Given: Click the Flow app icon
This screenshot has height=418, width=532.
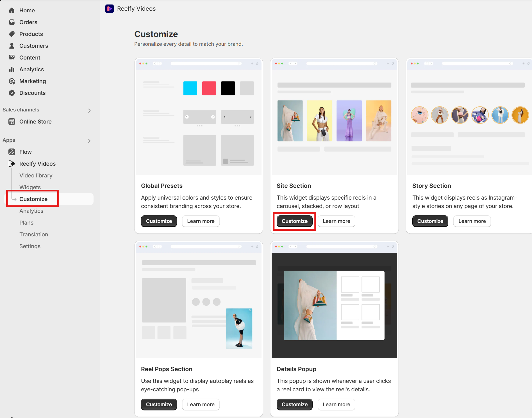Looking at the screenshot, I should click(12, 152).
